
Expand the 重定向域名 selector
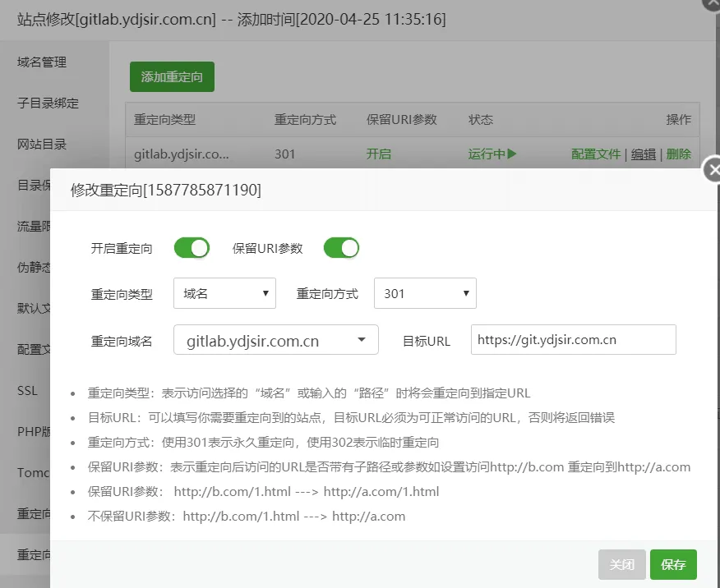[x=276, y=340]
